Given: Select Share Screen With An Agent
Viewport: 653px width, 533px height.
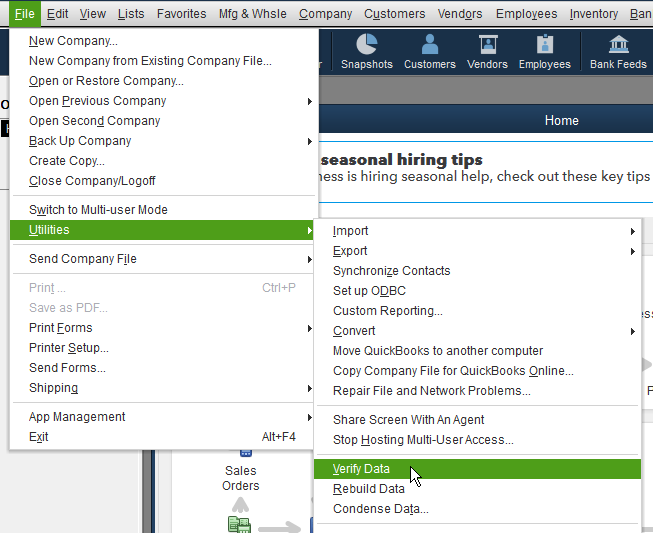Looking at the screenshot, I should (x=477, y=420).
